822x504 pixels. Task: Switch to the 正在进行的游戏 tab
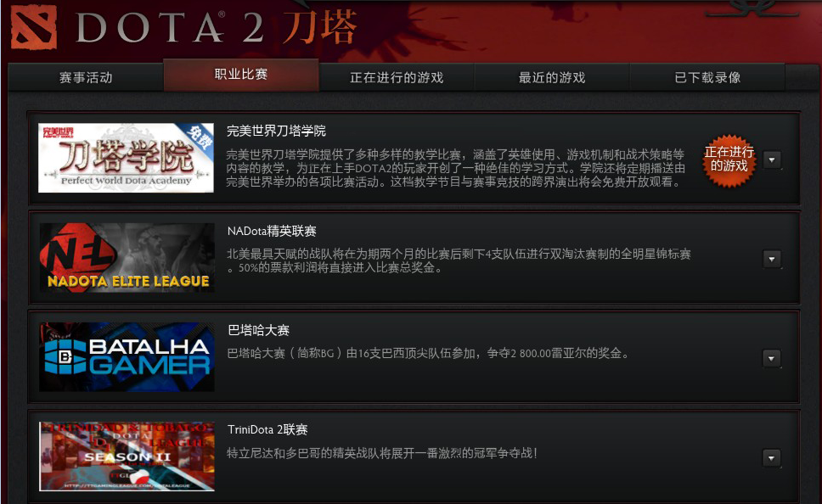[397, 77]
